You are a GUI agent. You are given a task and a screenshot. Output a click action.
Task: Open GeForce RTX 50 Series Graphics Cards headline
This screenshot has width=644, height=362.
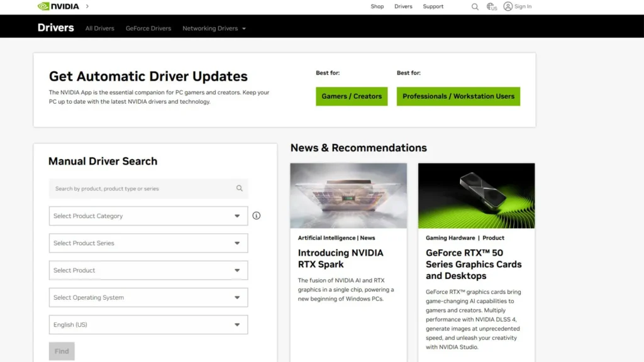point(474,265)
